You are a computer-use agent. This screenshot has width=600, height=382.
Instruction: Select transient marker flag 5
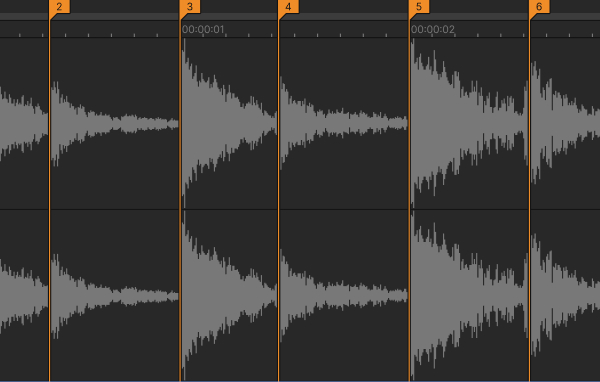click(x=419, y=7)
